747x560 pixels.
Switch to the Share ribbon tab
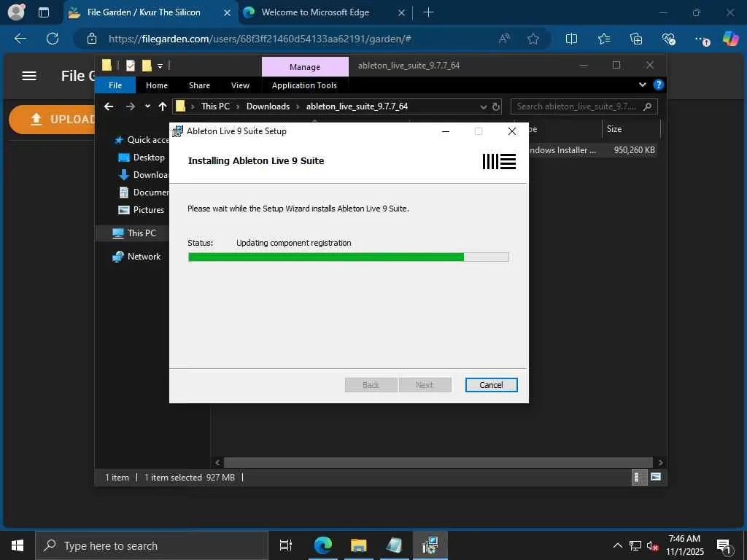(199, 85)
